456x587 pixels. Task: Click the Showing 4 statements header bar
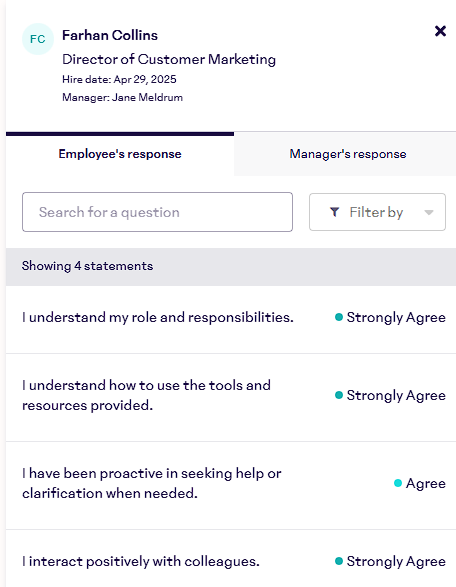(x=231, y=266)
